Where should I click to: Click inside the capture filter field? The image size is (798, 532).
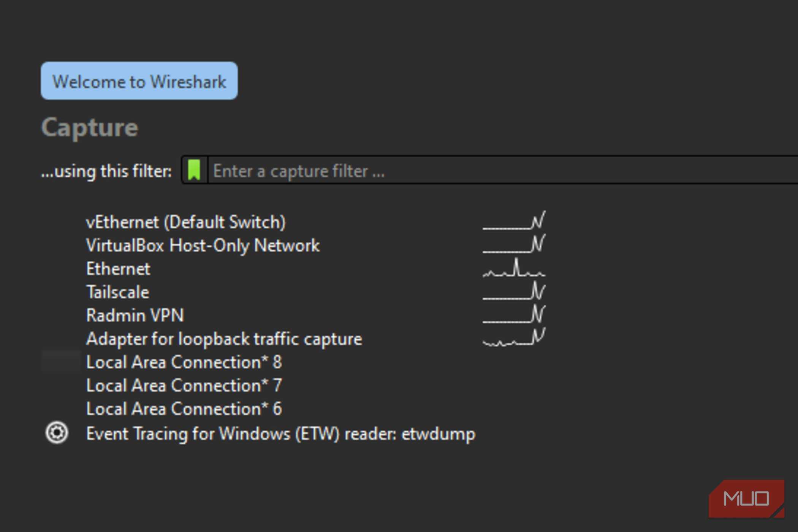tap(380, 171)
